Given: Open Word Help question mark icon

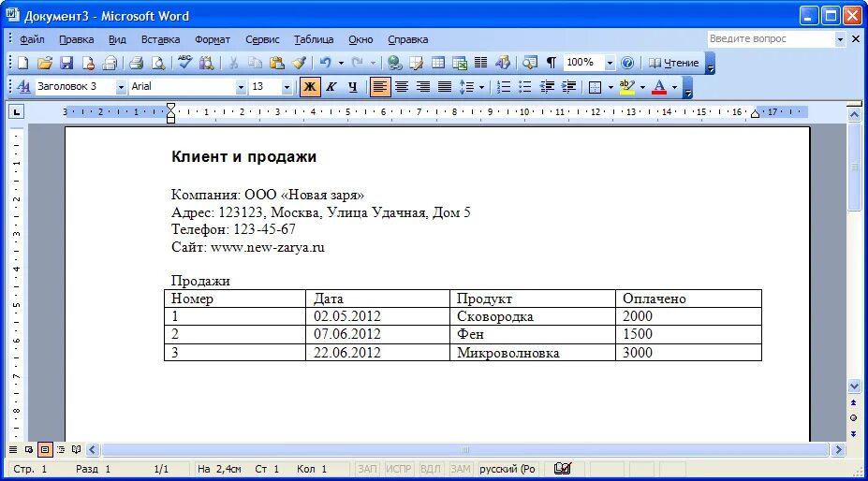Looking at the screenshot, I should pos(627,63).
